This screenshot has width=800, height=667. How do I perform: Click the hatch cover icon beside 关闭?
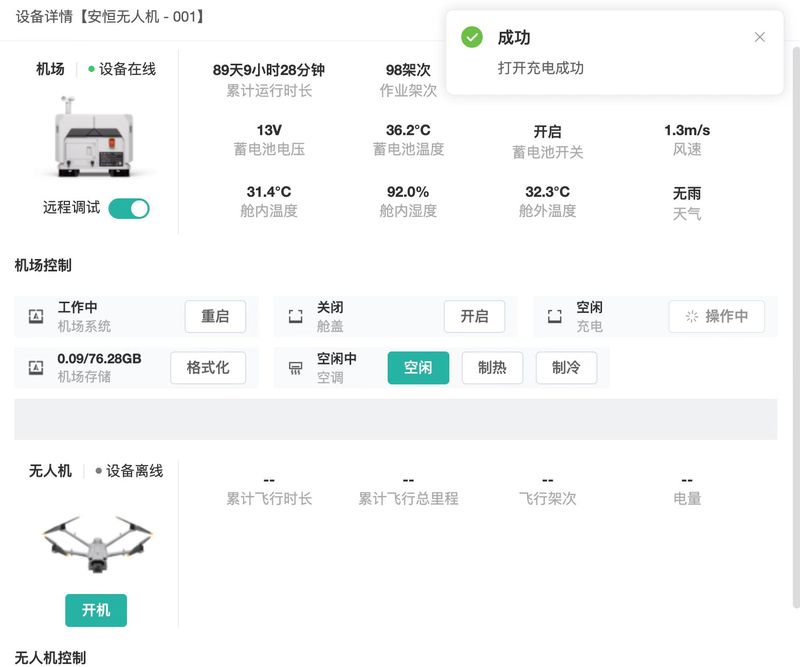(x=295, y=317)
